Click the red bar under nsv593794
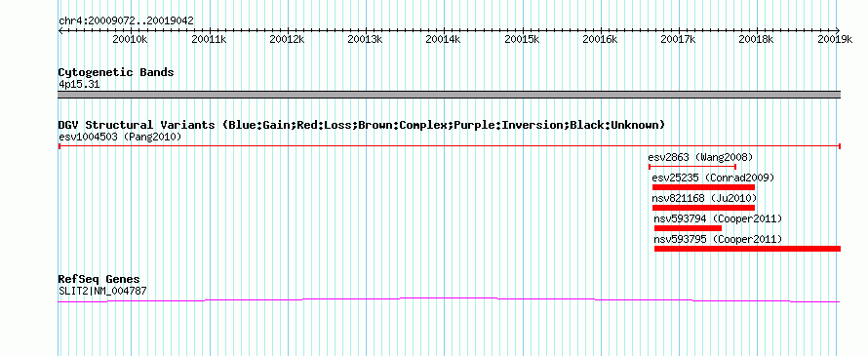Screen dimensions: 868x356 (x=688, y=228)
